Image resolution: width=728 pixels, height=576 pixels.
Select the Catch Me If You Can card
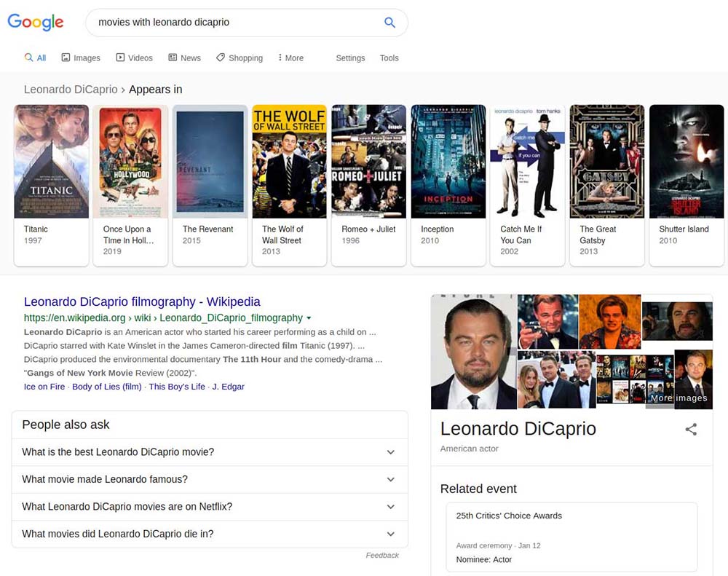tap(527, 186)
